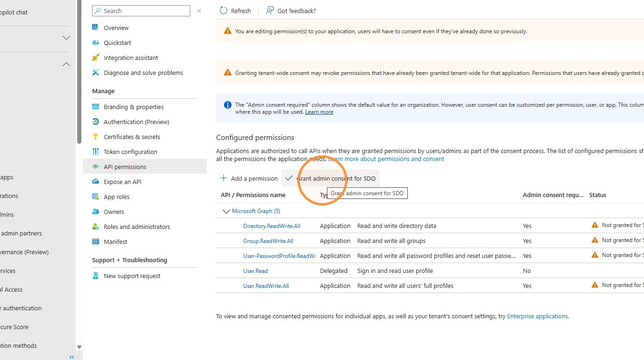The image size is (644, 360).
Task: Click the "Admin consent requ..." column header
Action: pos(553,195)
